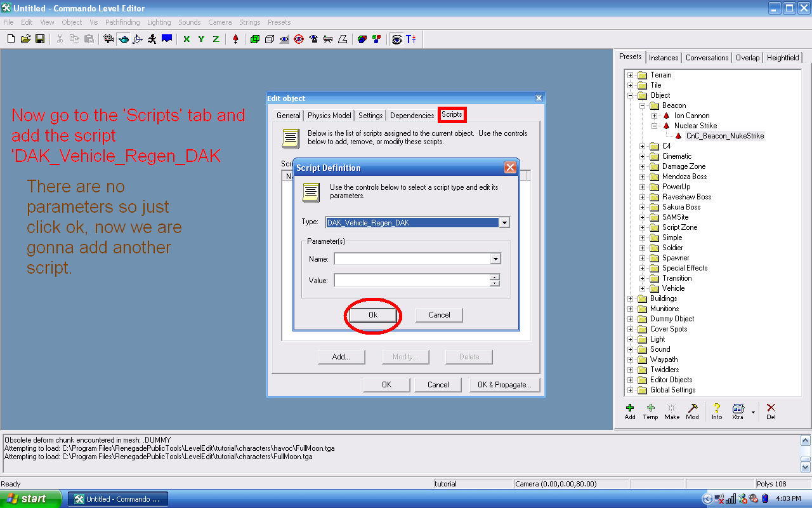Click the Save file toolbar icon
The image size is (812, 508).
tap(40, 39)
